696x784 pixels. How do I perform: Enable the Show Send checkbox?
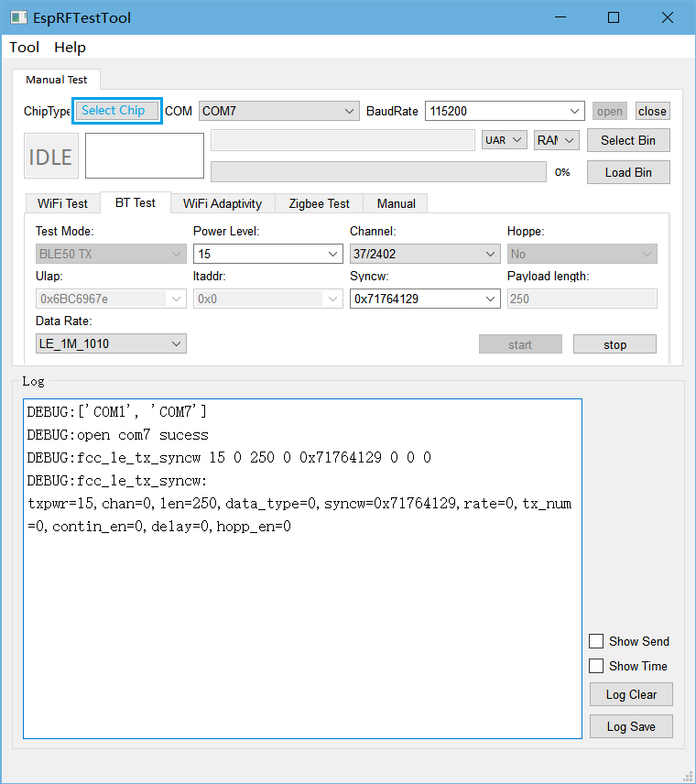(596, 641)
